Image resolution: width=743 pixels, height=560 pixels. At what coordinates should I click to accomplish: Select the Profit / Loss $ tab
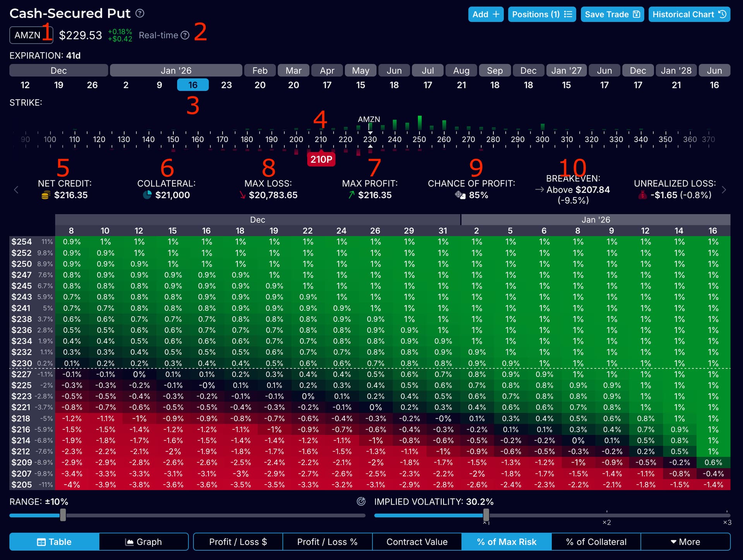click(238, 542)
